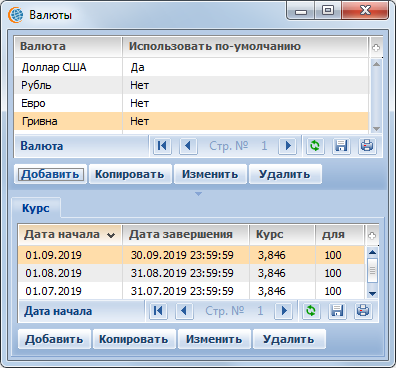Click Использовать по-умолчанию column header
The image size is (396, 368).
[x=245, y=46]
